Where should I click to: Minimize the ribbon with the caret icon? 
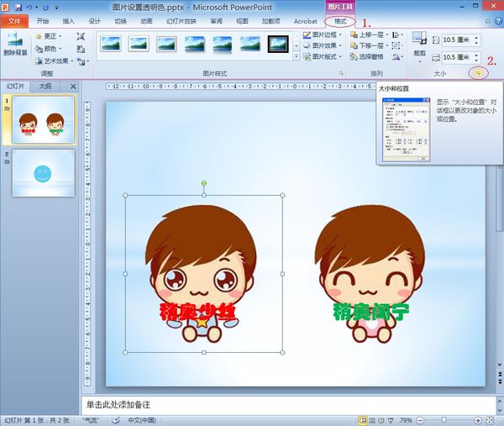(487, 21)
